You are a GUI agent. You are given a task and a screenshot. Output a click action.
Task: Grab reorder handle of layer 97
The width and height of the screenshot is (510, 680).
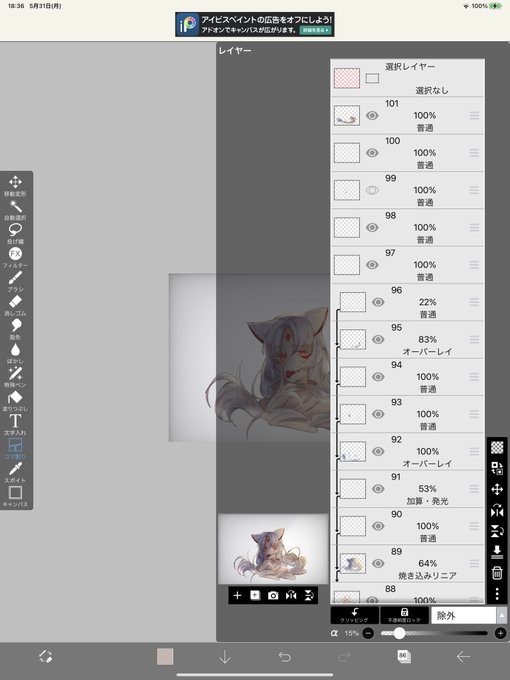pyautogui.click(x=474, y=265)
